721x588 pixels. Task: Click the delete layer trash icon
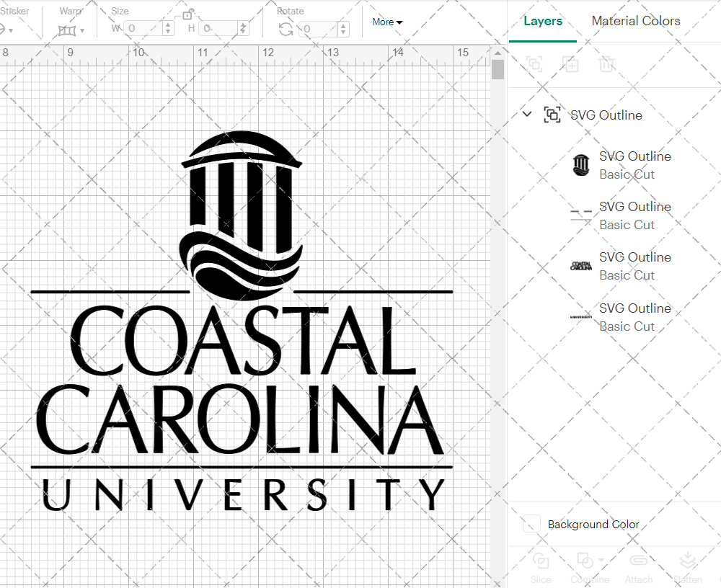pos(606,64)
